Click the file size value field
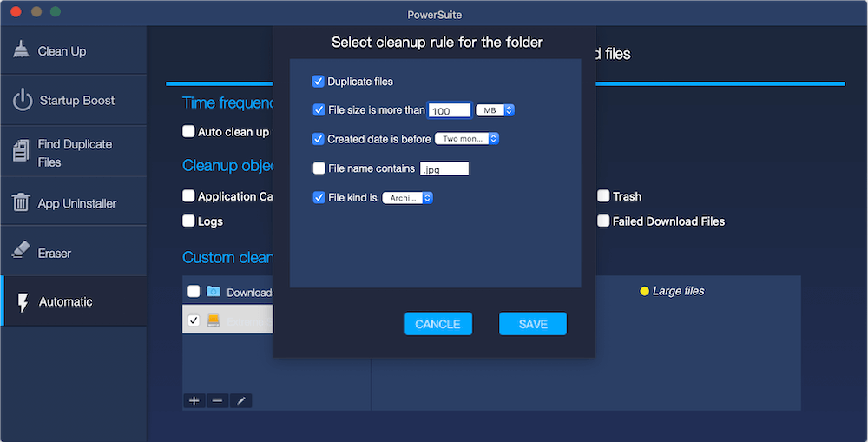Image resolution: width=868 pixels, height=442 pixels. (449, 110)
